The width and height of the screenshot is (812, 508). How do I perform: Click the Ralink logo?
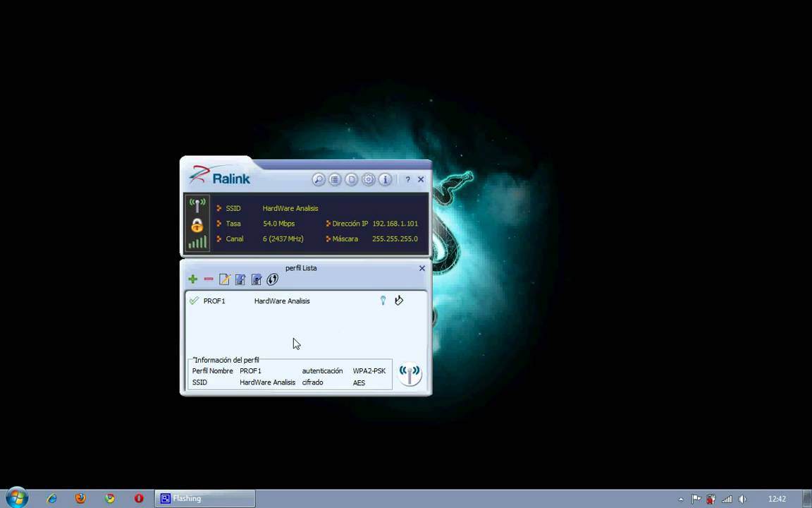pos(220,176)
